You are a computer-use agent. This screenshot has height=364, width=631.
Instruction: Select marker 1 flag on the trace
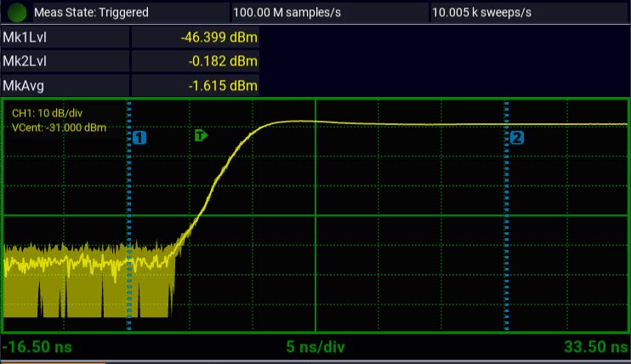click(140, 137)
